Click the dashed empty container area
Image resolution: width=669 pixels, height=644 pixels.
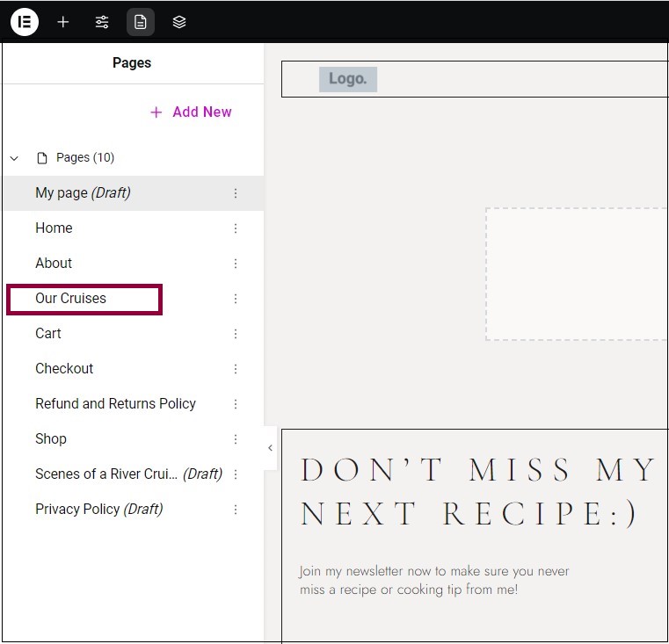coord(577,274)
